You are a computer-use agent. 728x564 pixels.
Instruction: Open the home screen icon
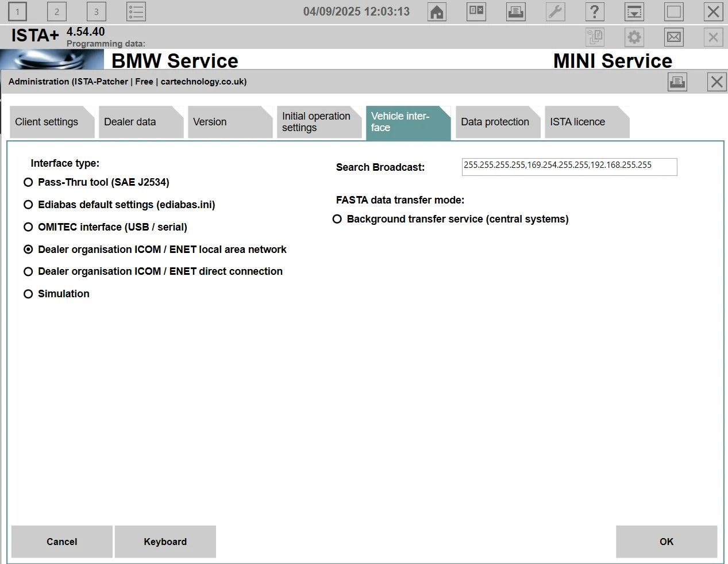[437, 11]
